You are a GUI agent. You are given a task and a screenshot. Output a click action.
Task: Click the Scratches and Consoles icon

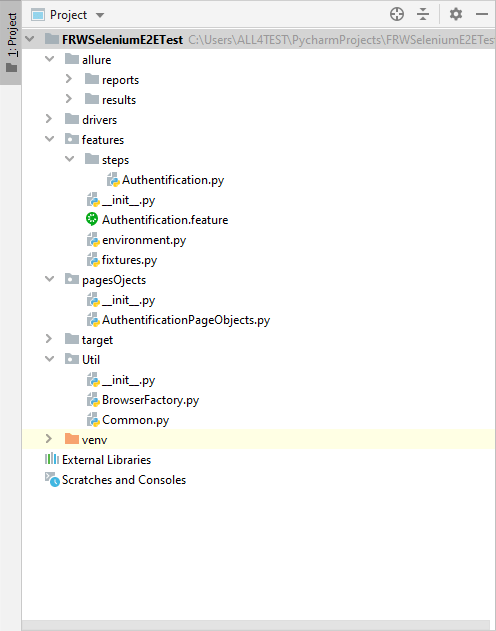52,479
